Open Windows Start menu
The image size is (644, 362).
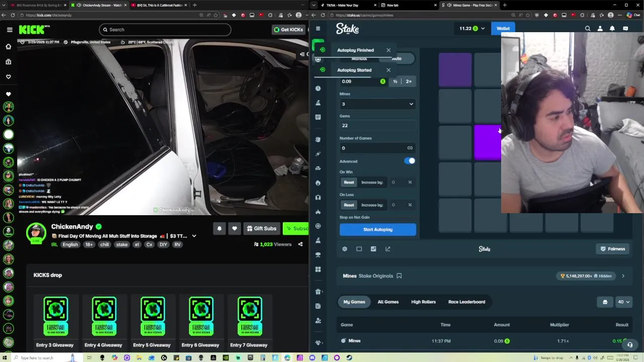tap(5, 357)
